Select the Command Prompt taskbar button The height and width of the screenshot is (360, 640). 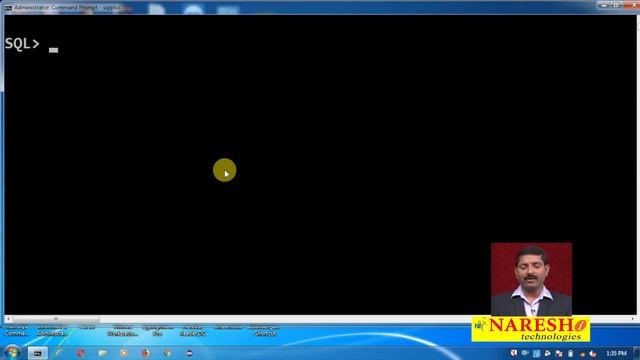(x=38, y=353)
